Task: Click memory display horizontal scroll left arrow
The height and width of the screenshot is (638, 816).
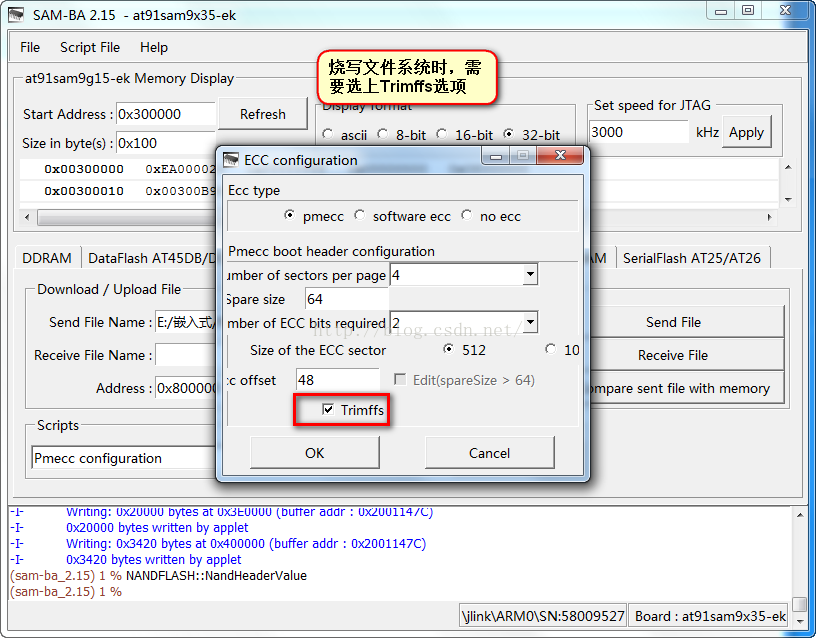Action: point(27,217)
